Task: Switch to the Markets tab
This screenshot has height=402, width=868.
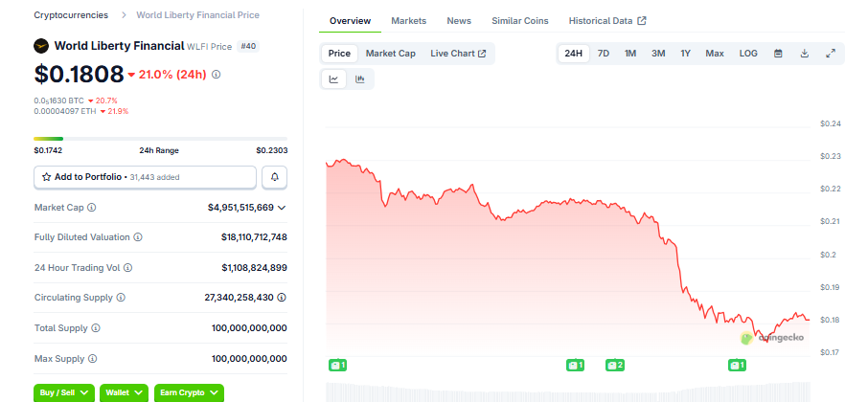Action: pos(408,21)
